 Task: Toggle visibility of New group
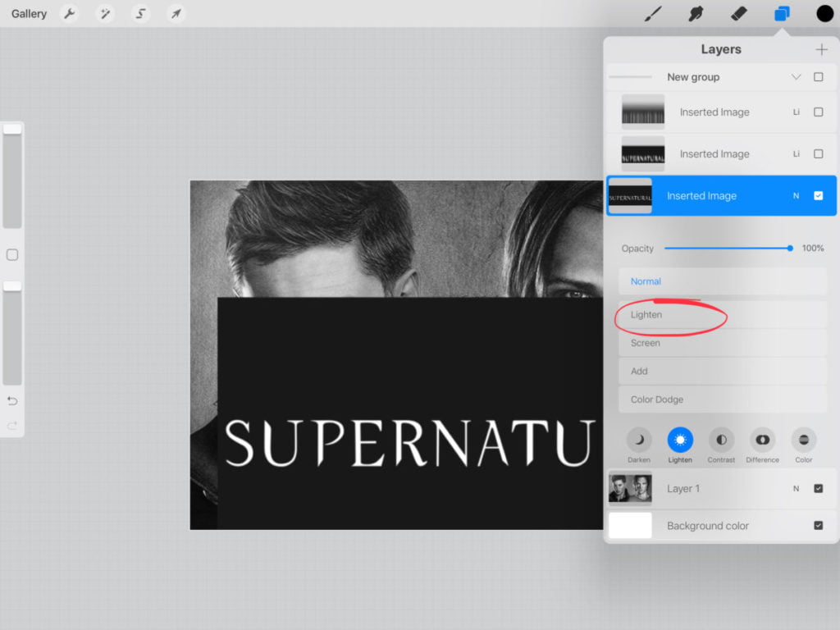818,77
